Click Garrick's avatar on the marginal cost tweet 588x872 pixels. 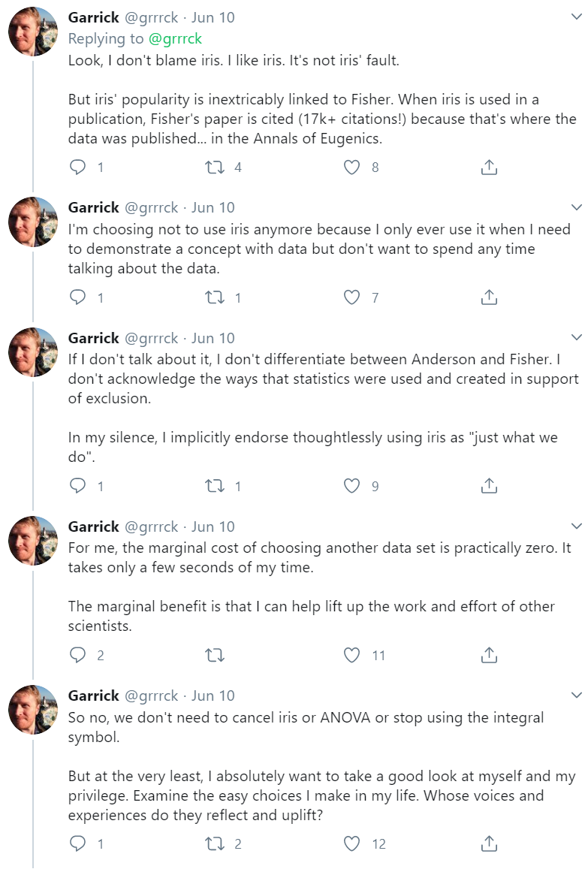(x=33, y=541)
